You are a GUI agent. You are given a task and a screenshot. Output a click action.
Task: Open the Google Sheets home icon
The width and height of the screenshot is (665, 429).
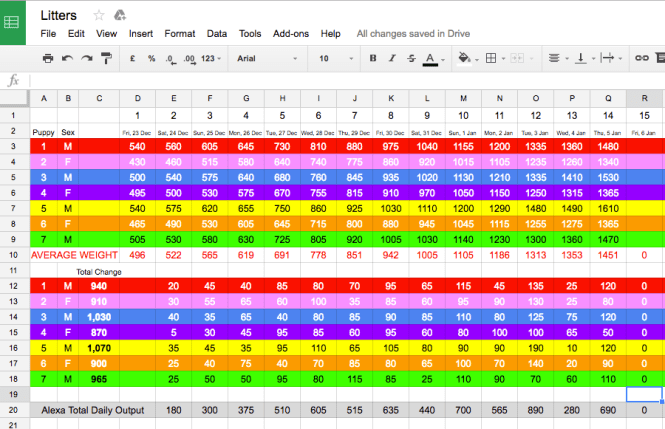click(x=16, y=22)
